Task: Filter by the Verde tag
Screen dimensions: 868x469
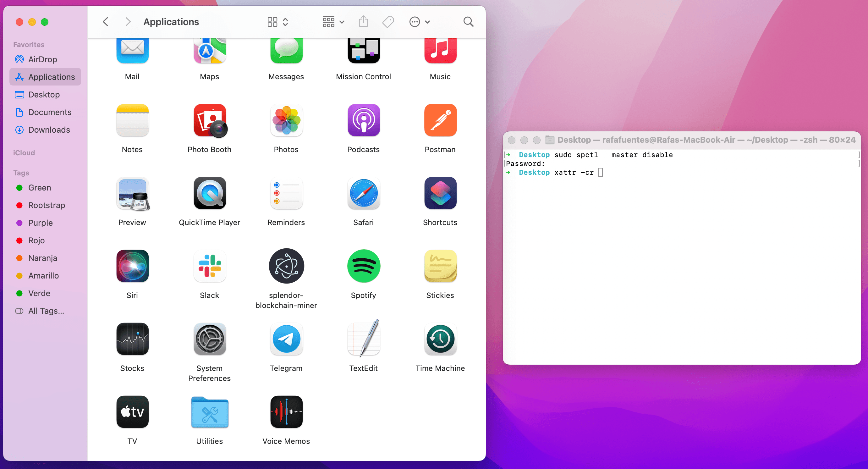Action: coord(45,293)
